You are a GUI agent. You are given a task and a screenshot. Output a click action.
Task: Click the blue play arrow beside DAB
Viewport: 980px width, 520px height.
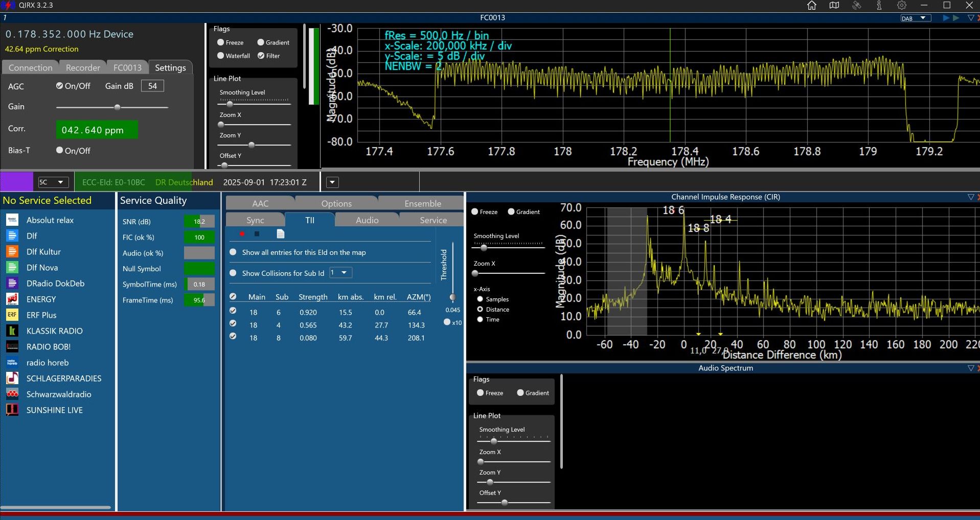(946, 18)
